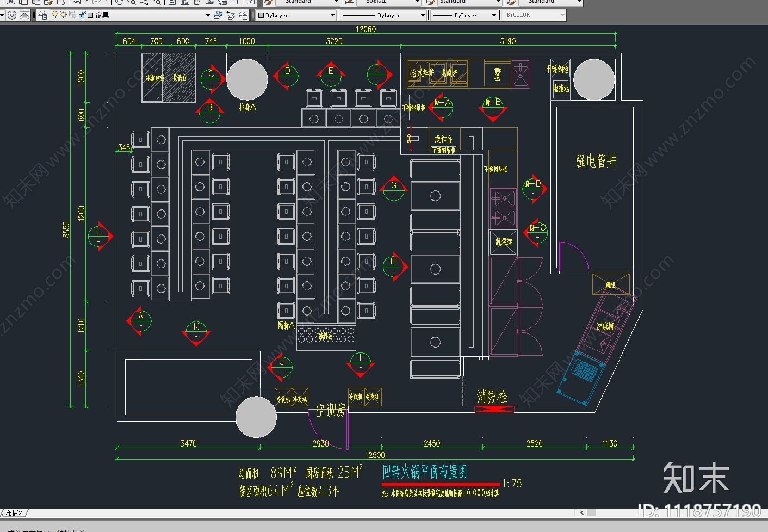768x532 pixels.
Task: Click the title 回转火锅平面布置图
Action: tap(425, 472)
